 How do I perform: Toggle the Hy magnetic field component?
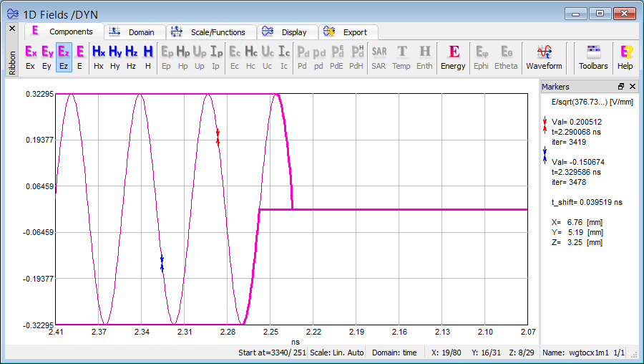(x=115, y=57)
